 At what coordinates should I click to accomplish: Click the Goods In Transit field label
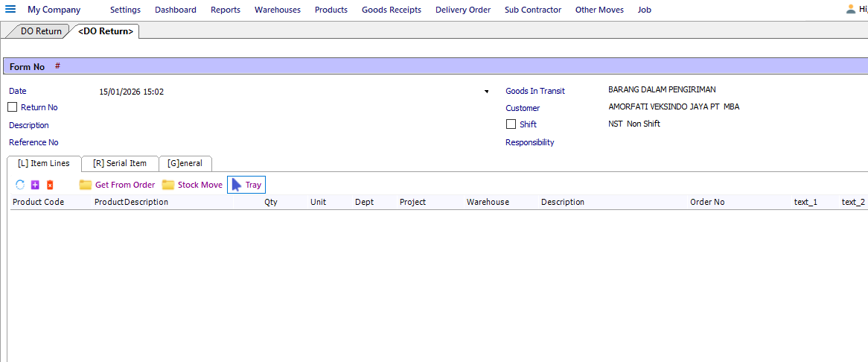535,91
